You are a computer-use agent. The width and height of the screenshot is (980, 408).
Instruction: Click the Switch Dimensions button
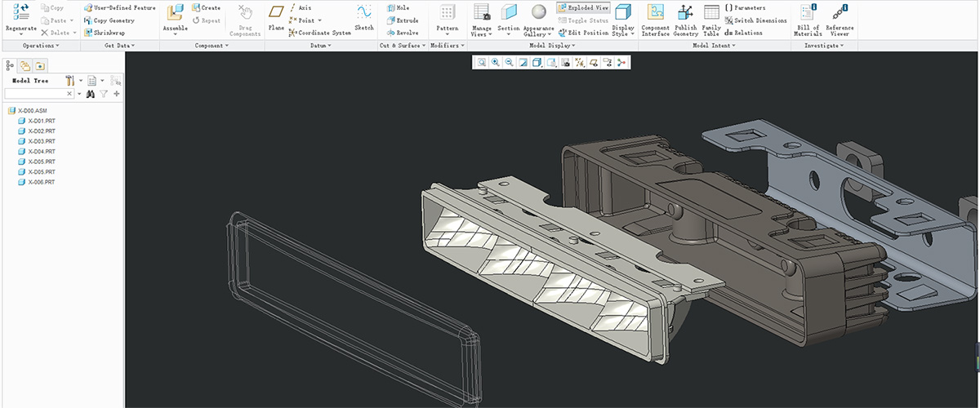pyautogui.click(x=755, y=20)
